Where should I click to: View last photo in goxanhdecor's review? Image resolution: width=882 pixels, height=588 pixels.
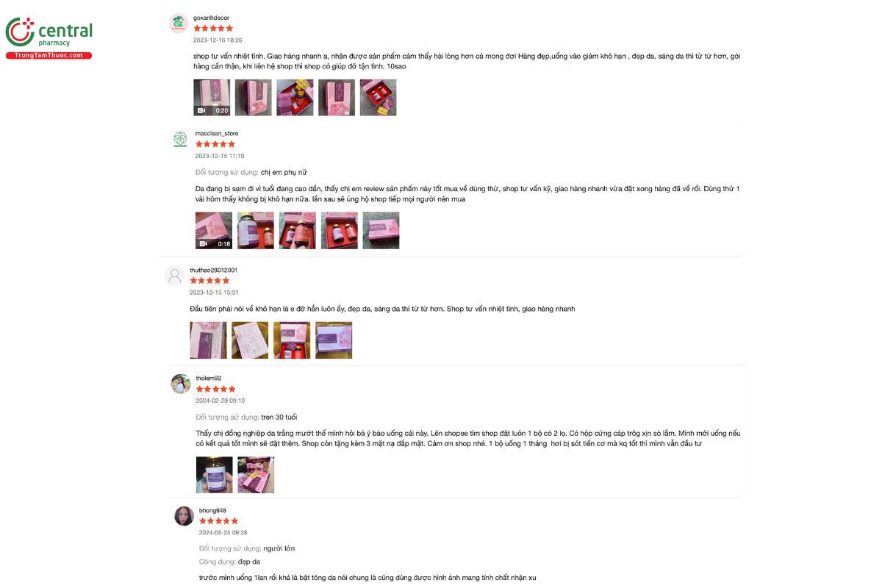(379, 98)
